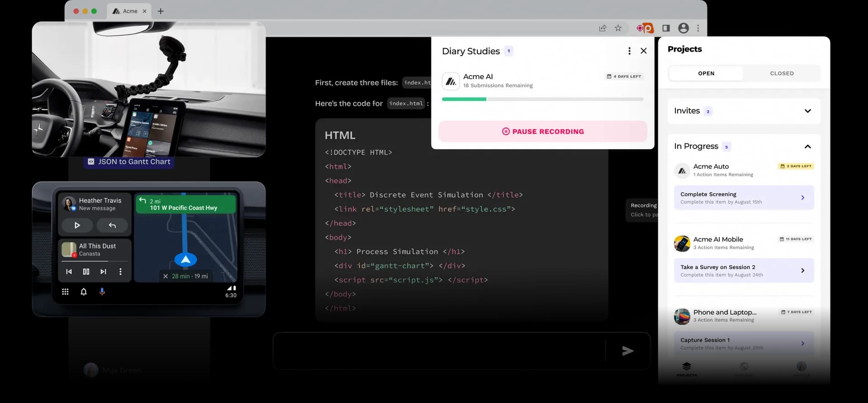Viewport: 868px width, 403px height.
Task: Click the send arrow in message box
Action: [x=627, y=351]
